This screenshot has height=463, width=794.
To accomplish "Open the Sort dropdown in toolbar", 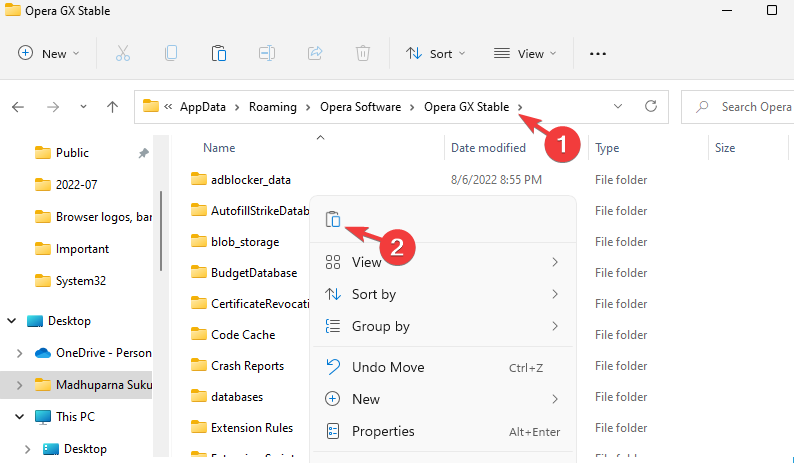I will 435,53.
